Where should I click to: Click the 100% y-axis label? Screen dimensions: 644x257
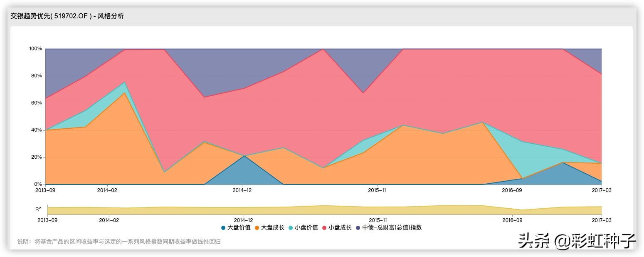point(35,49)
